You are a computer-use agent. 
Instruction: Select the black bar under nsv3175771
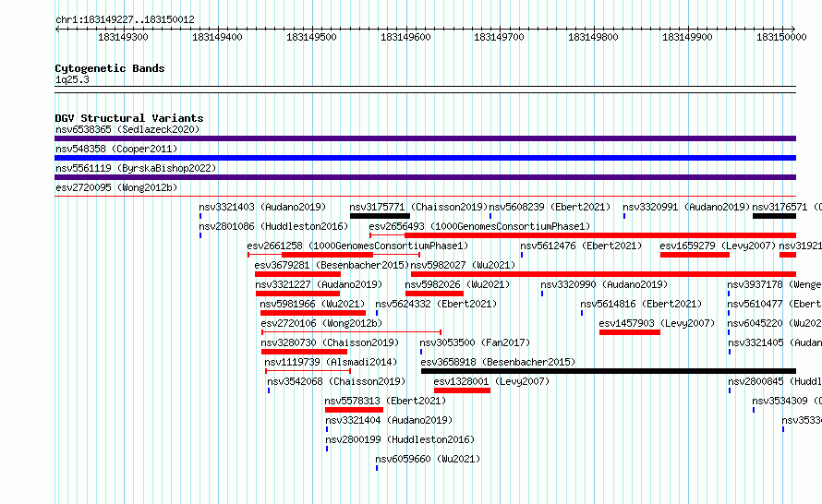click(381, 216)
